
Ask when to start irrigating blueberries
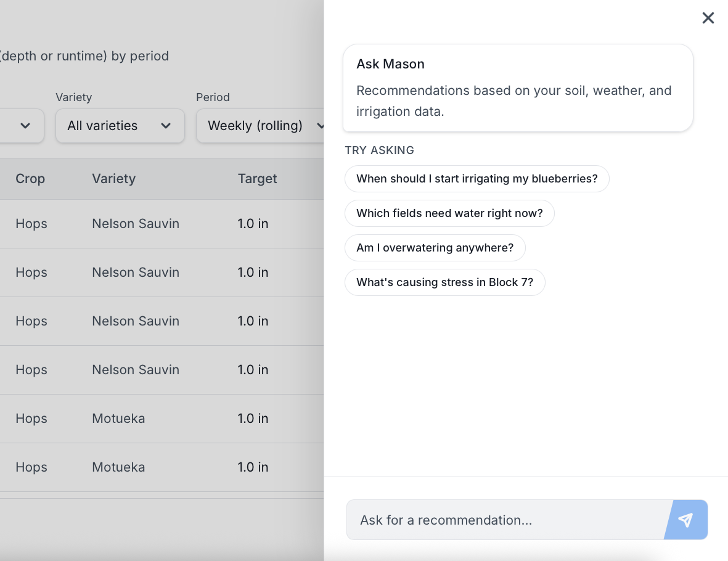[x=476, y=179]
